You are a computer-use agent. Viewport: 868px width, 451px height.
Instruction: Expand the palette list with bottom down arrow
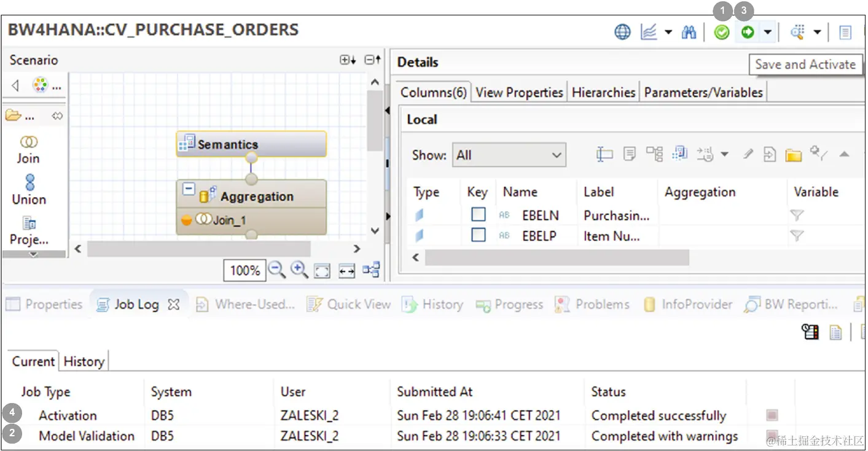pyautogui.click(x=34, y=254)
